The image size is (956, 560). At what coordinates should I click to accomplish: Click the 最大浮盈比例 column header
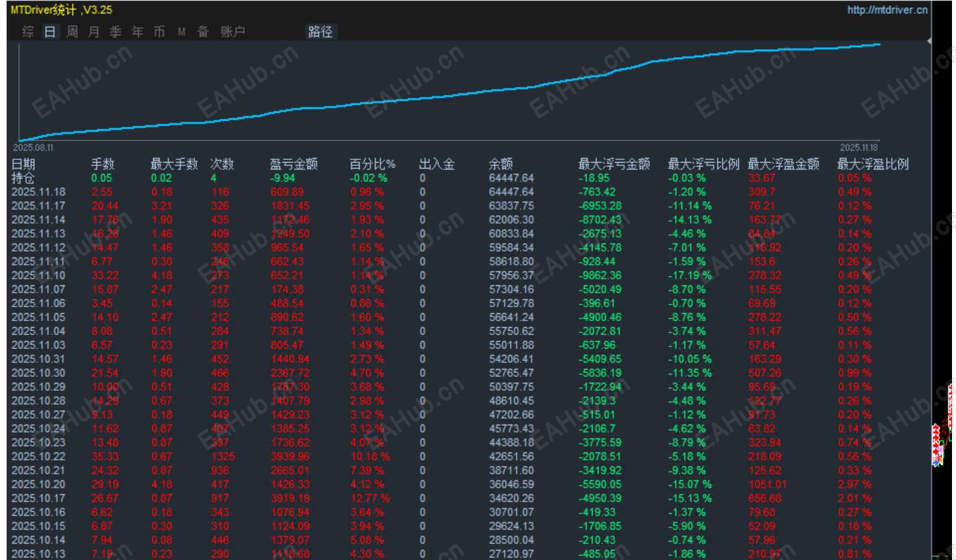click(x=873, y=164)
